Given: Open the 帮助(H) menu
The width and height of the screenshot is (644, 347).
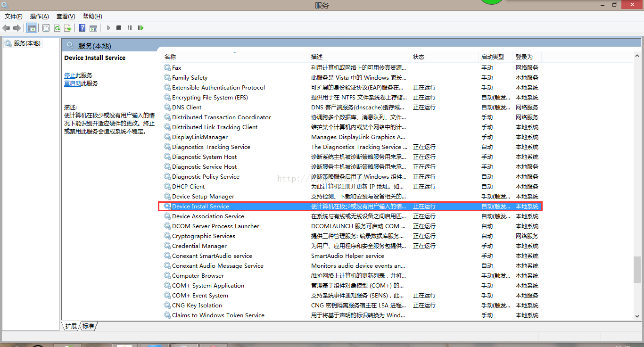Looking at the screenshot, I should [x=92, y=17].
